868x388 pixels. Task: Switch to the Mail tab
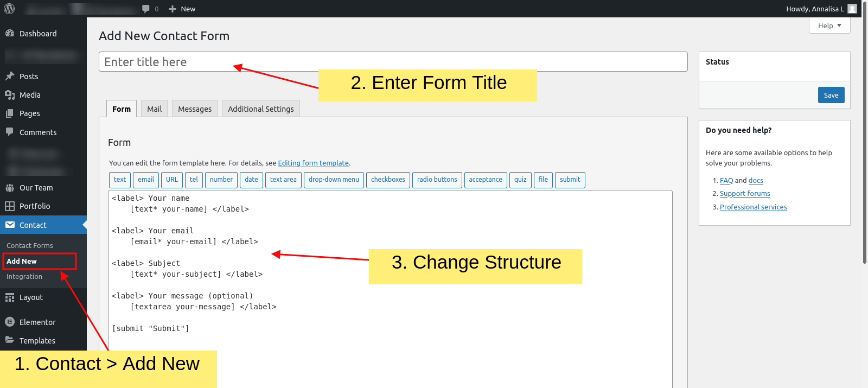155,109
